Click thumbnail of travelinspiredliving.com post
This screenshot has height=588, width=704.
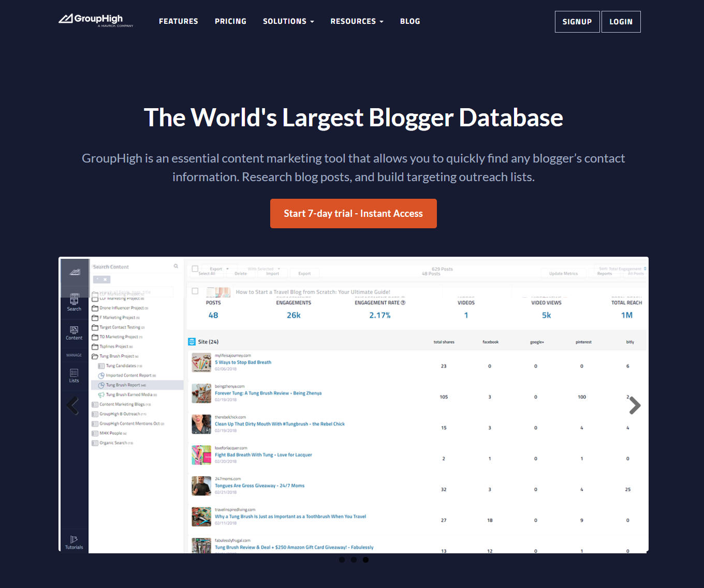click(201, 517)
